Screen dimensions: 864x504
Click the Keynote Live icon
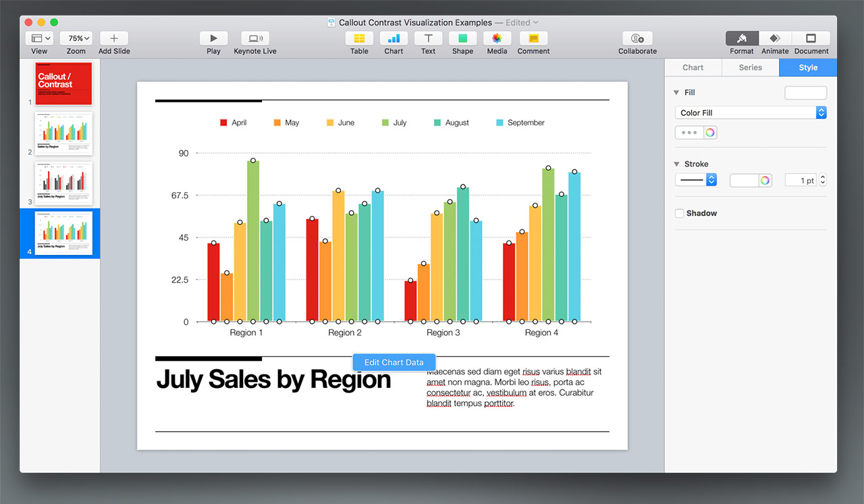tap(255, 38)
